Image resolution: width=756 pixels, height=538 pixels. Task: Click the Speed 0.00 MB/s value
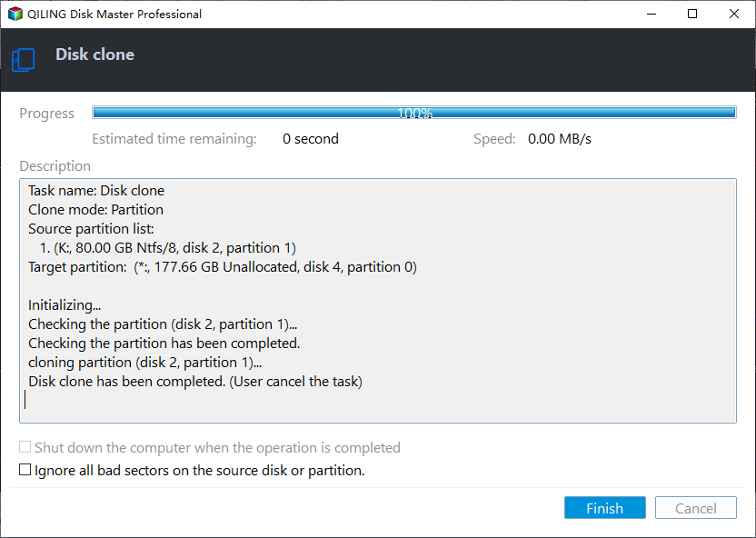pos(560,139)
